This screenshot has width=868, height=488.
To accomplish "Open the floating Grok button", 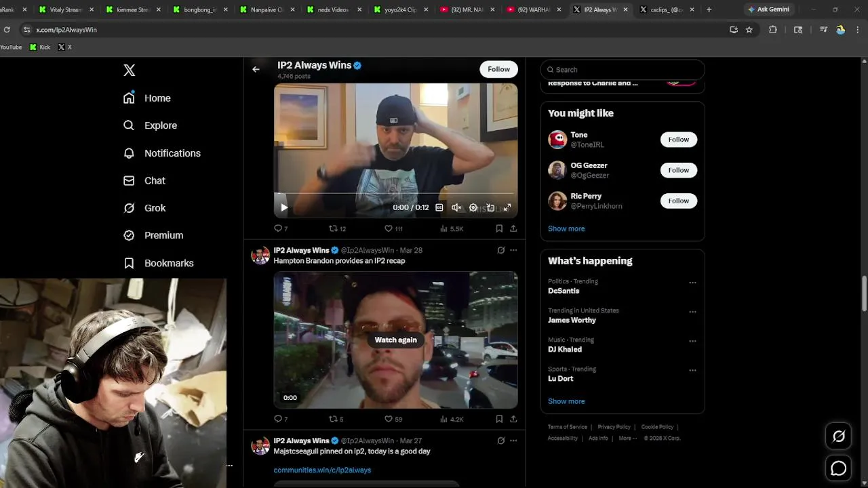I will click(839, 437).
